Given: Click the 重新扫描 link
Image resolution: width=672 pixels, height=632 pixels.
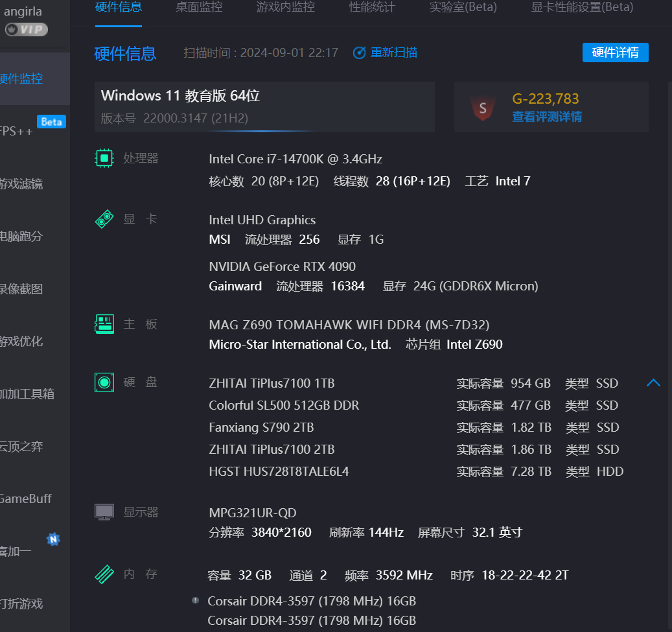Looking at the screenshot, I should 393,53.
